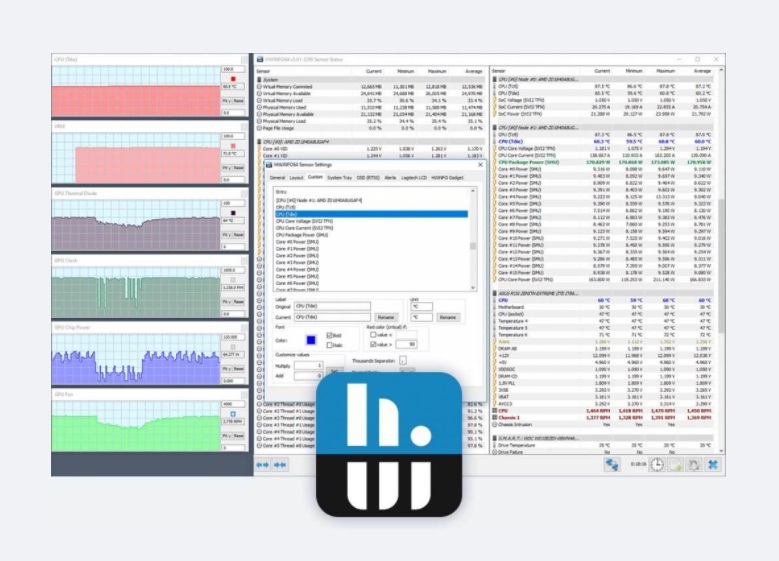This screenshot has width=779, height=561.
Task: Click Reset button on GPU Thermal Diode graph
Action: pyautogui.click(x=239, y=235)
